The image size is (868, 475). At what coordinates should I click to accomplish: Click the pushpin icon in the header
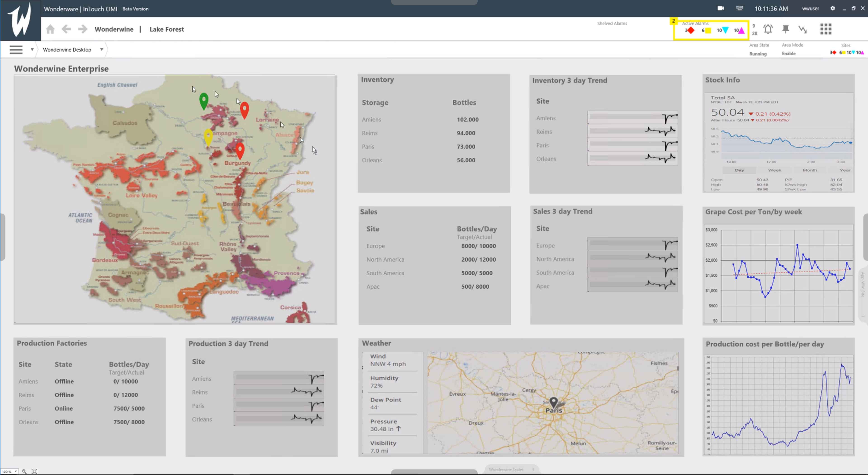pos(785,29)
